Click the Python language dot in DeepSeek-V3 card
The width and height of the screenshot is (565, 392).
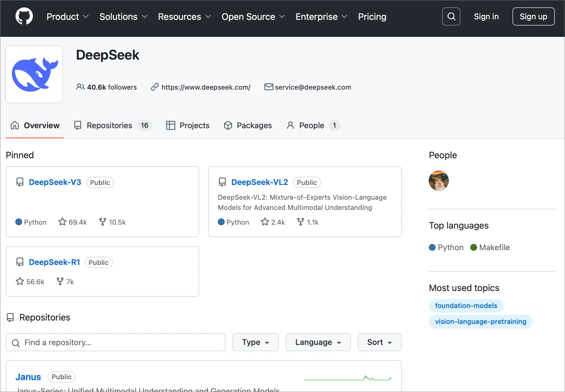tap(19, 222)
